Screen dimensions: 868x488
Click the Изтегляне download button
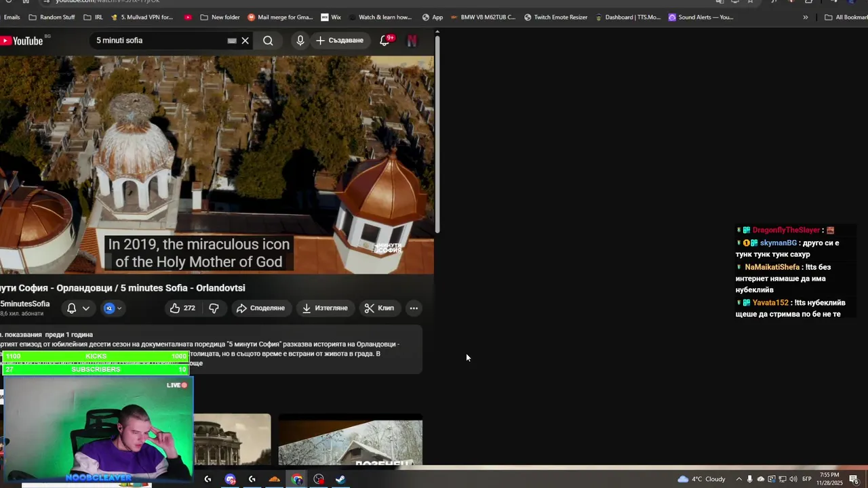325,308
